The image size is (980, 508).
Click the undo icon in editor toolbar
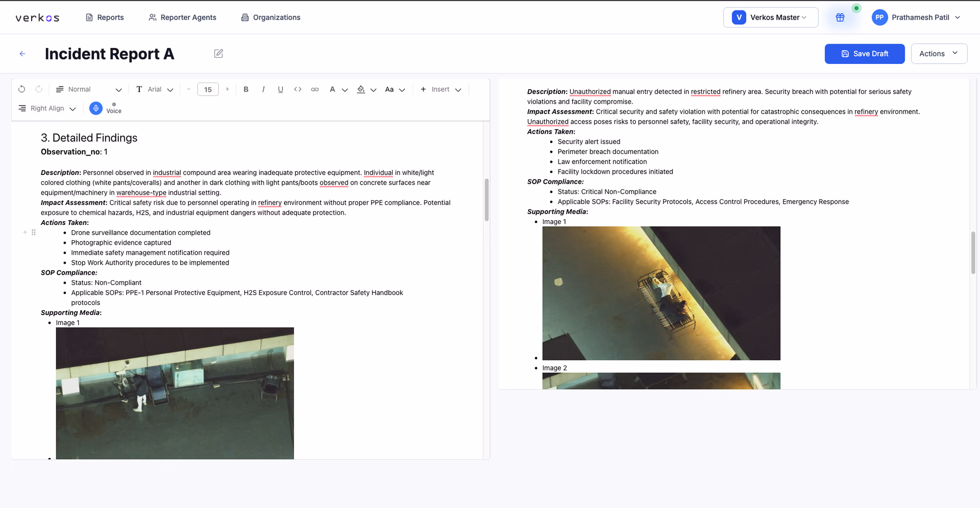point(22,89)
